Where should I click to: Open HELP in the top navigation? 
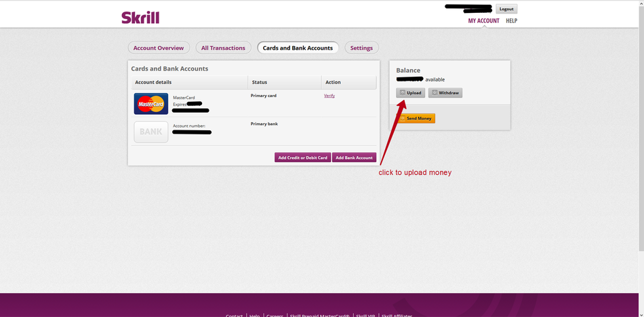(x=511, y=20)
